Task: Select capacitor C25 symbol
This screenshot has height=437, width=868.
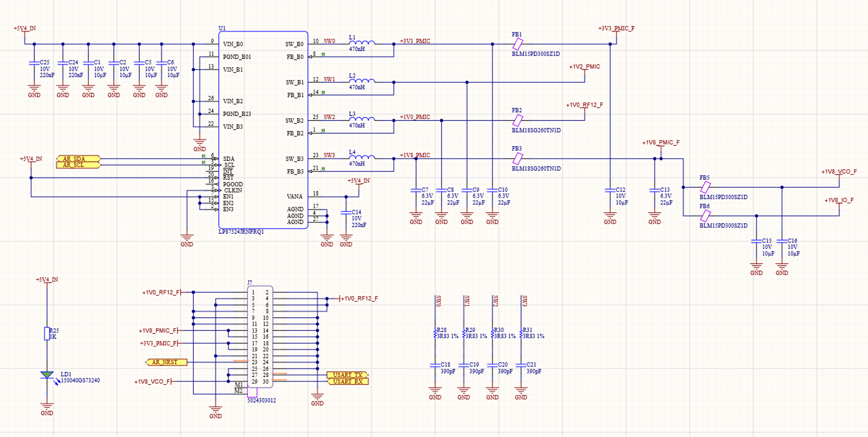Action: 34,63
